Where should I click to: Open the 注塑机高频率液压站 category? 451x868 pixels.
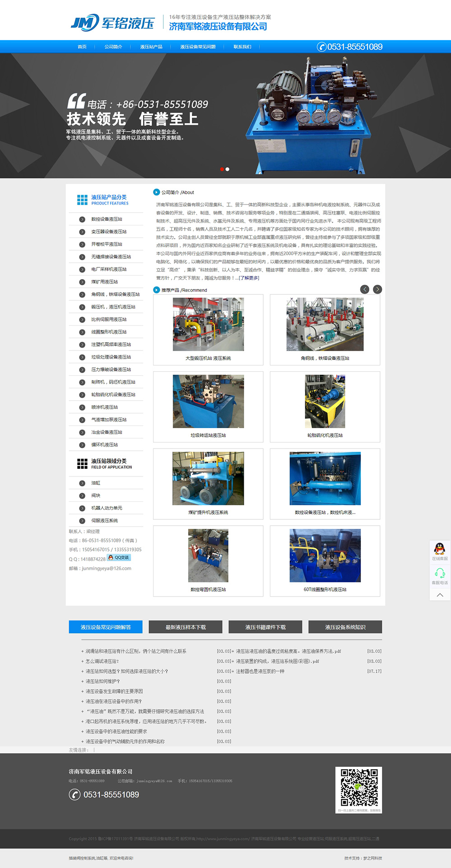point(111,345)
